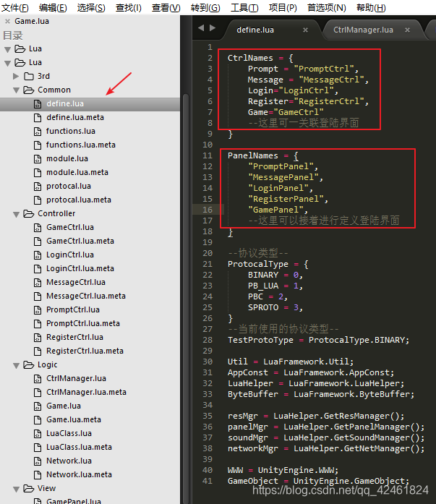The height and width of the screenshot is (504, 436).
Task: Click the MessageCtrl.lua file icon
Action: click(38, 283)
